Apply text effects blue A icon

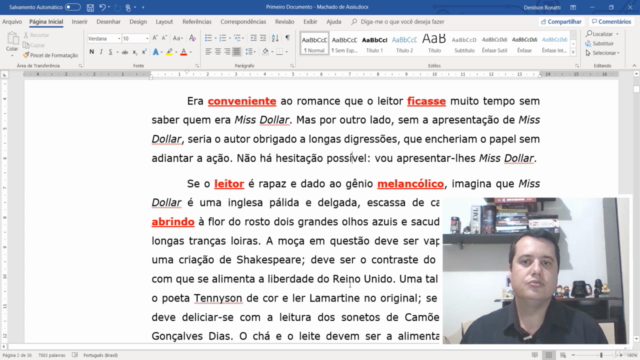pyautogui.click(x=156, y=52)
